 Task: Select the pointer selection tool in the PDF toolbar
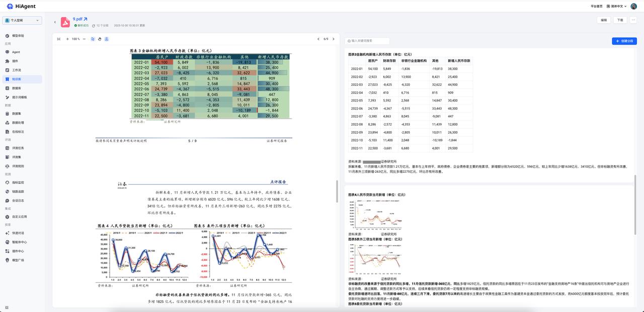tap(93, 39)
